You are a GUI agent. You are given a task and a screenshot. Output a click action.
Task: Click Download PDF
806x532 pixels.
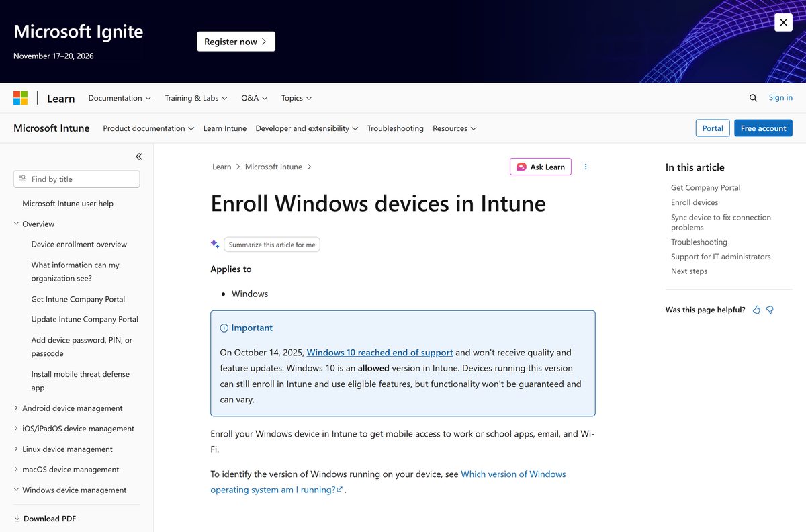pyautogui.click(x=45, y=519)
